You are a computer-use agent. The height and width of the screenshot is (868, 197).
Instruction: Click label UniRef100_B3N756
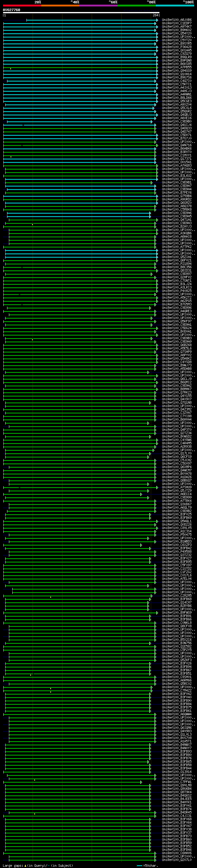(x=177, y=643)
